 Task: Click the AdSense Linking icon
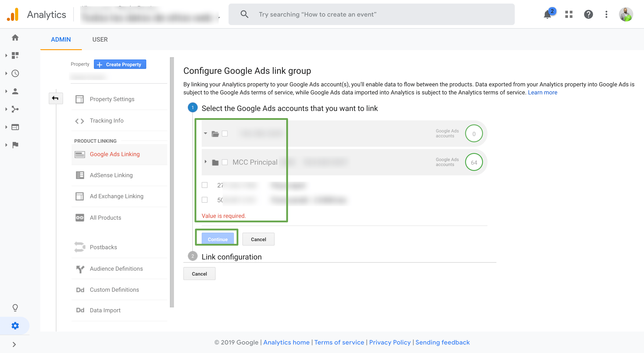coord(80,175)
